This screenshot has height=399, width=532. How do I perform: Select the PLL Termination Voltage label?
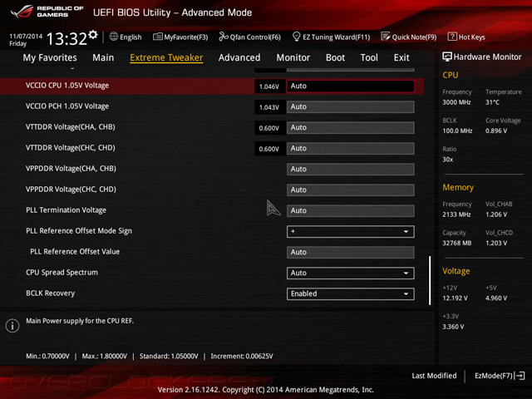coord(66,210)
